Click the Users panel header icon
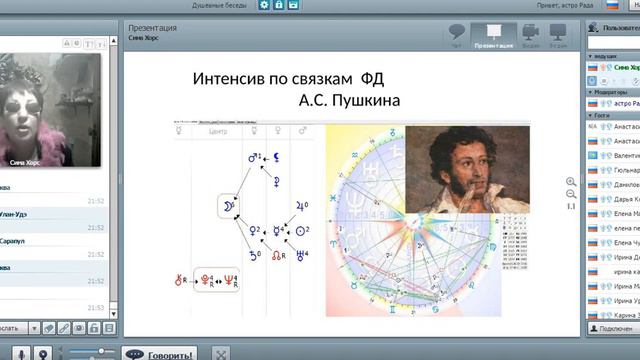 coord(593,27)
